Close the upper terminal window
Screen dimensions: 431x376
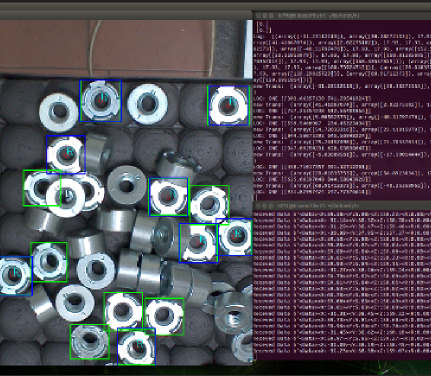(x=258, y=15)
